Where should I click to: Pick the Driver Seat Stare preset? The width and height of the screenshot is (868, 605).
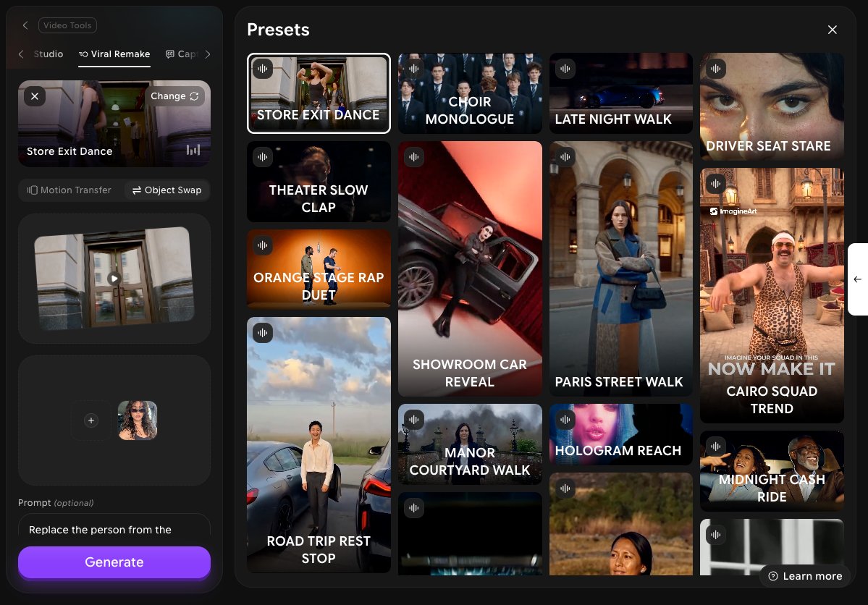(772, 106)
